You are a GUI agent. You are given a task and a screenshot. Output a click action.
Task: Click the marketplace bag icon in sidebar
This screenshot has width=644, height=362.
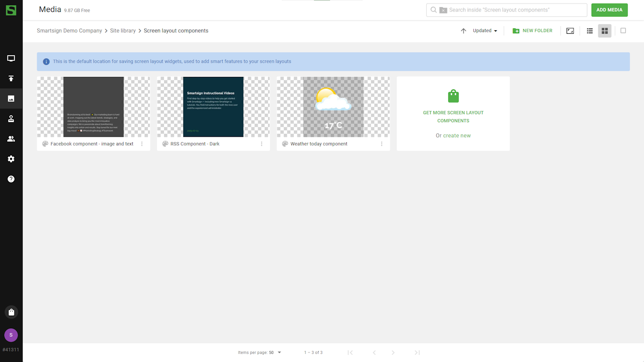point(11,312)
